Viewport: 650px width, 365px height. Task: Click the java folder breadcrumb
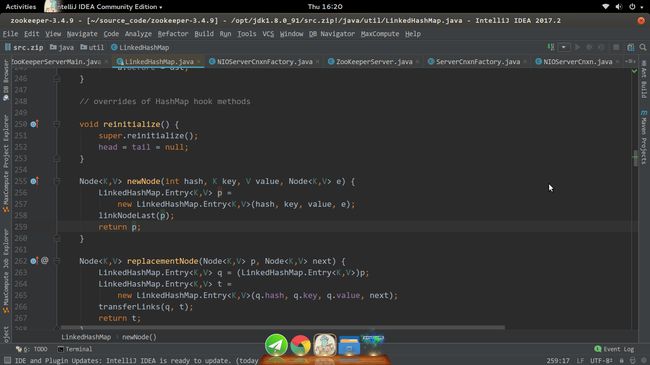(x=62, y=48)
